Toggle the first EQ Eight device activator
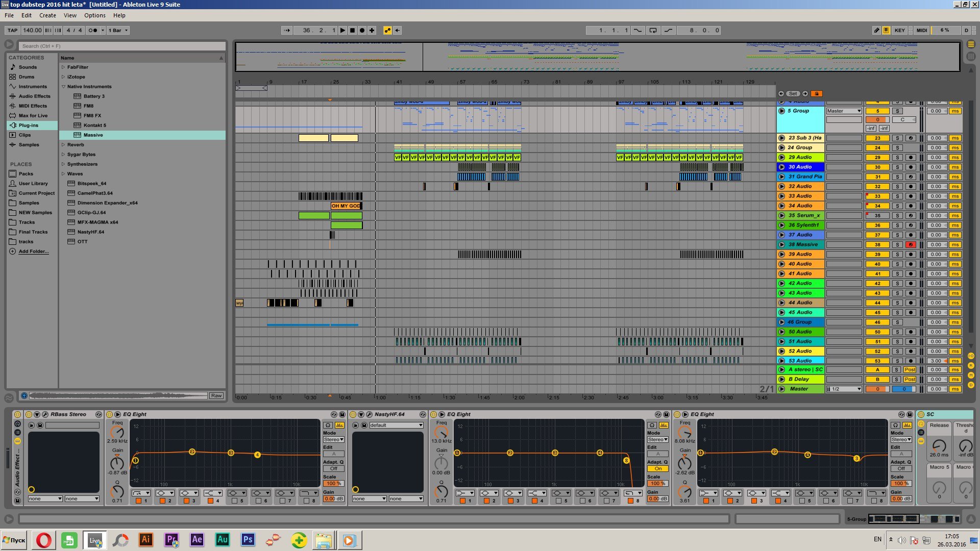 click(x=109, y=414)
